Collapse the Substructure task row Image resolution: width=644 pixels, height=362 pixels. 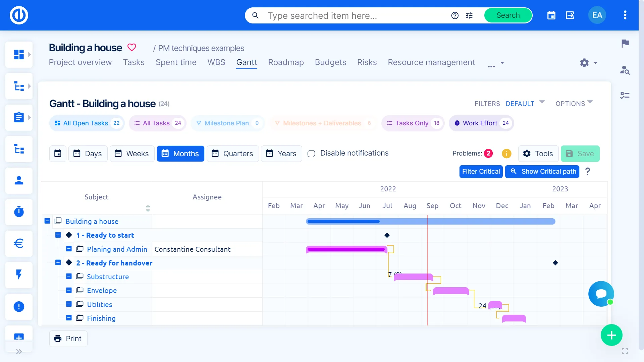tap(69, 277)
